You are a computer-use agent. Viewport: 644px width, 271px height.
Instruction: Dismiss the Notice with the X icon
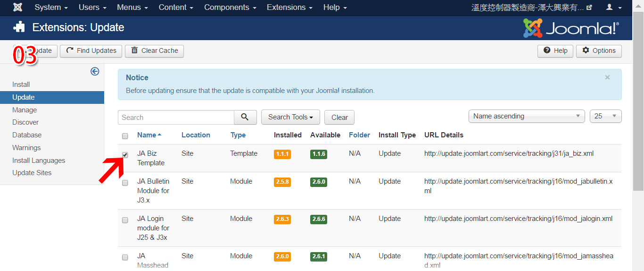click(x=607, y=77)
